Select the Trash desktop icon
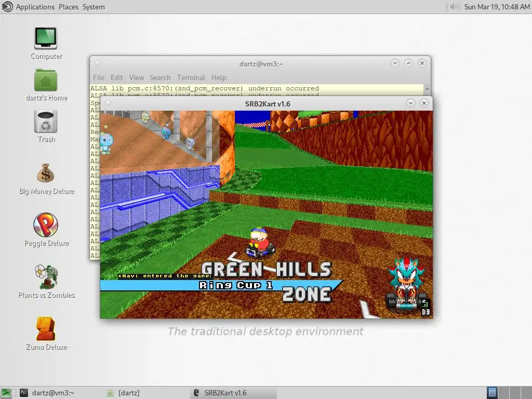 point(46,122)
